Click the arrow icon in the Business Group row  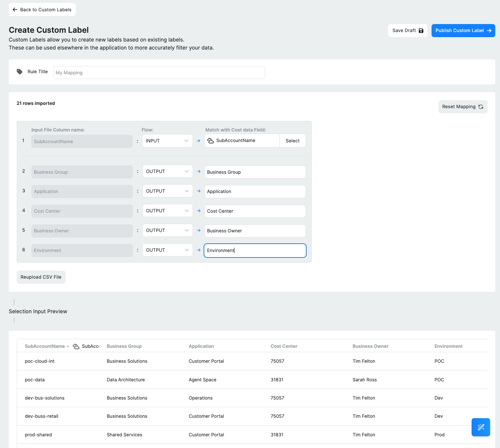198,172
